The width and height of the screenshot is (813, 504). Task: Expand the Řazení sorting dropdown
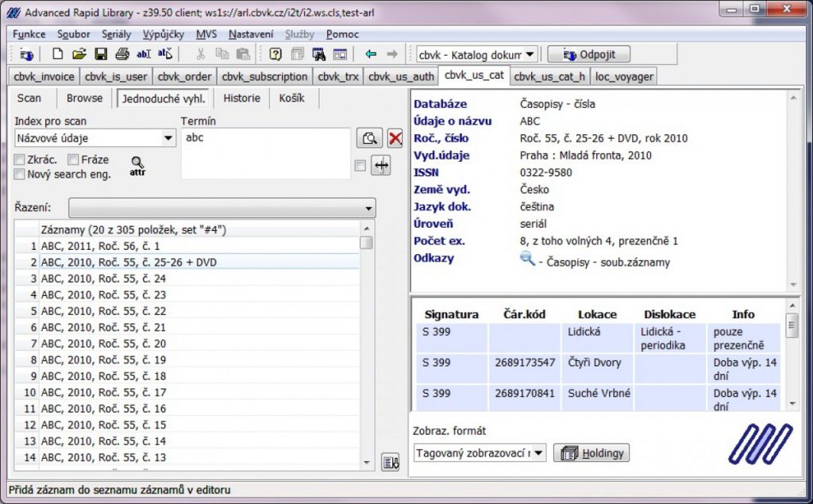point(368,208)
